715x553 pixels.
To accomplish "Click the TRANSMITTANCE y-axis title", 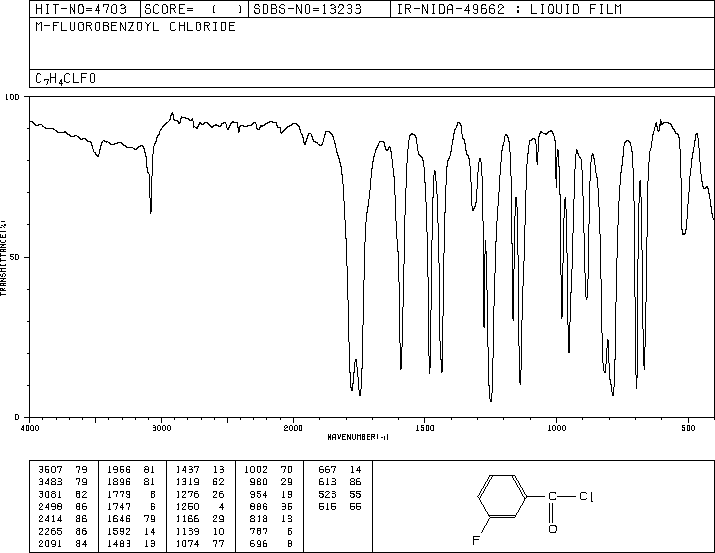I will tap(3, 258).
